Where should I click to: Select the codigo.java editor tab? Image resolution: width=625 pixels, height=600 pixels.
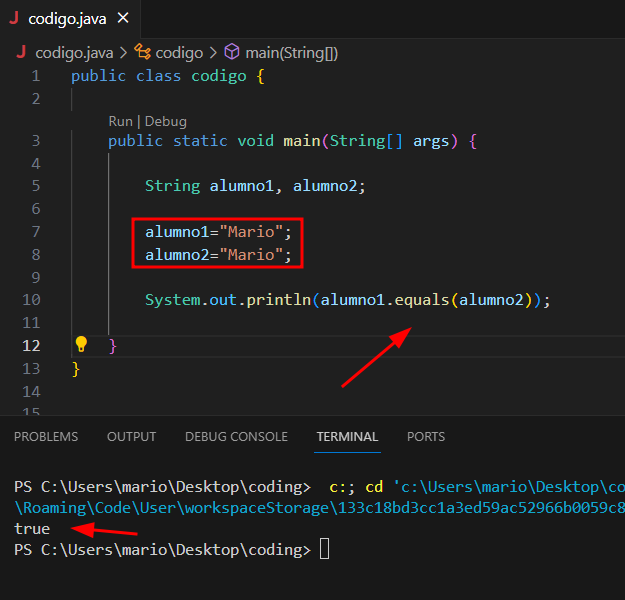tap(70, 19)
